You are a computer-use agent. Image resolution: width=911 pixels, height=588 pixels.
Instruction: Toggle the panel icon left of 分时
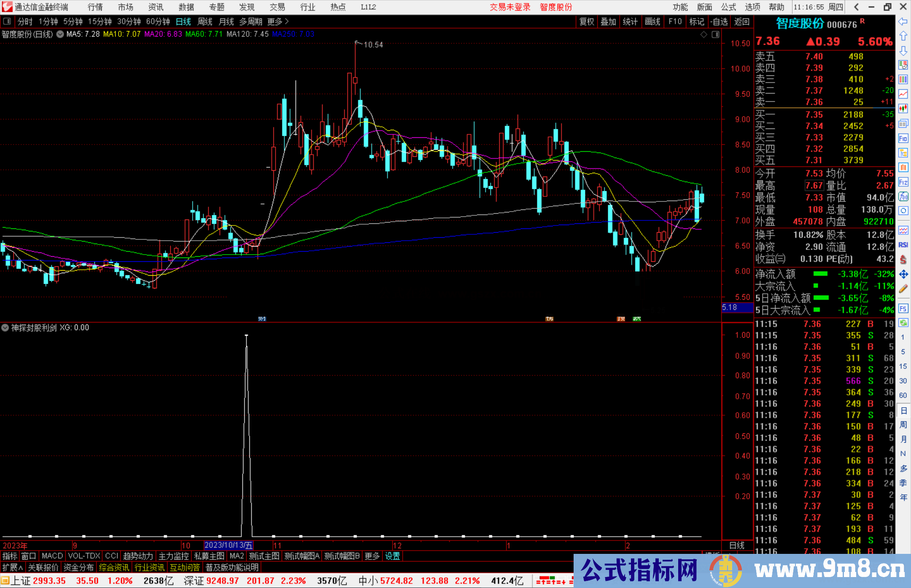(7, 21)
